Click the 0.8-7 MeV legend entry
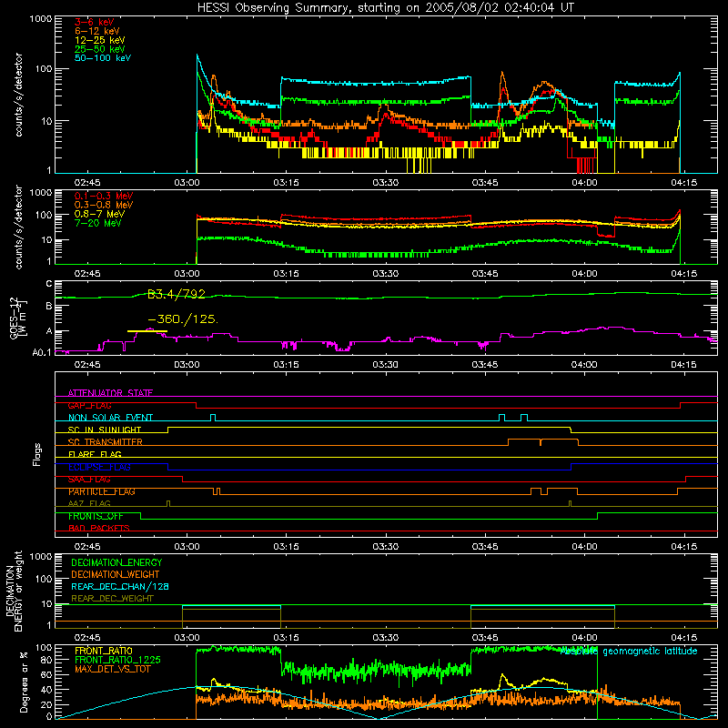 click(x=100, y=214)
